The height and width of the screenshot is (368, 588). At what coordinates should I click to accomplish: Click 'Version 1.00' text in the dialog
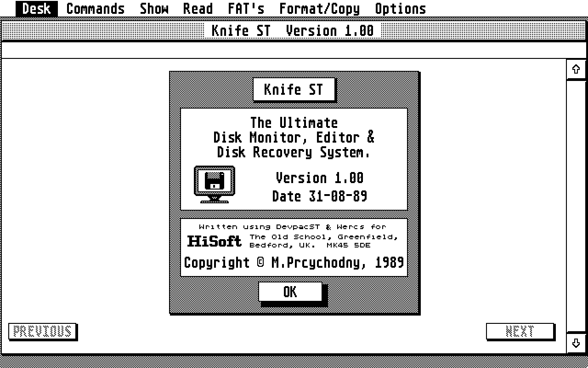click(320, 178)
